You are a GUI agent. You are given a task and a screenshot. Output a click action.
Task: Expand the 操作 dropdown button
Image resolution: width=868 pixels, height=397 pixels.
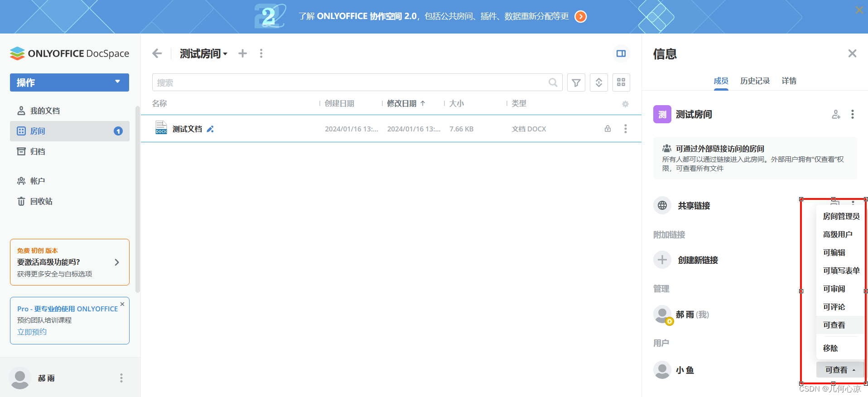69,82
